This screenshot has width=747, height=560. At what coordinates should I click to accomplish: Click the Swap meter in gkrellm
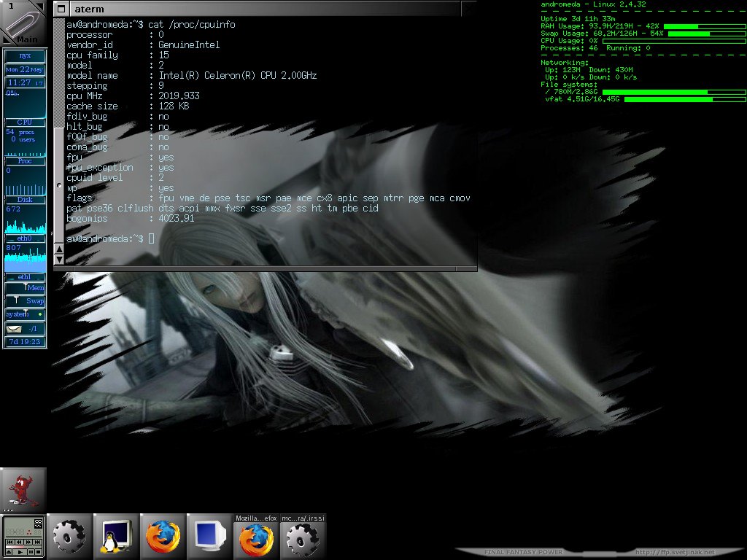[x=25, y=301]
